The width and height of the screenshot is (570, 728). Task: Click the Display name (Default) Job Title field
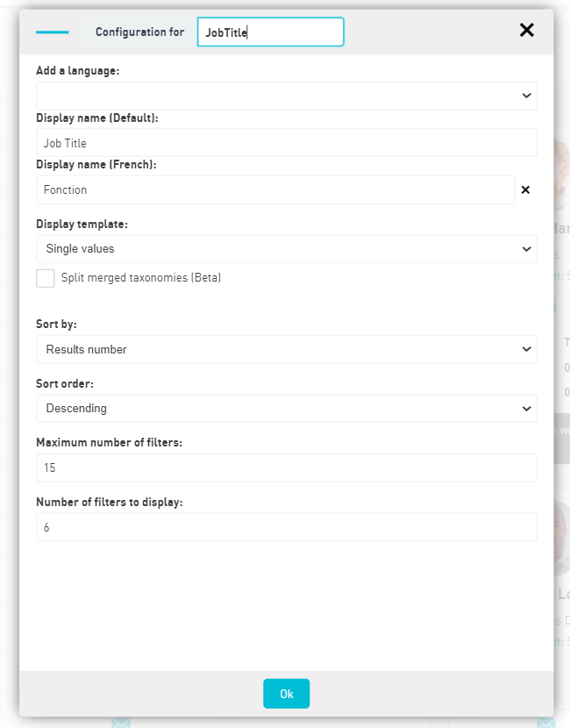coord(287,143)
